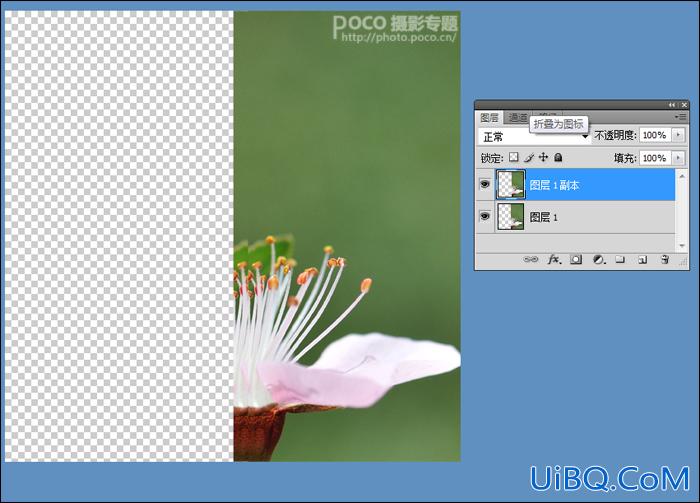The height and width of the screenshot is (503, 700).
Task: Select the 图层 1 副本 layer name
Action: coord(554,185)
